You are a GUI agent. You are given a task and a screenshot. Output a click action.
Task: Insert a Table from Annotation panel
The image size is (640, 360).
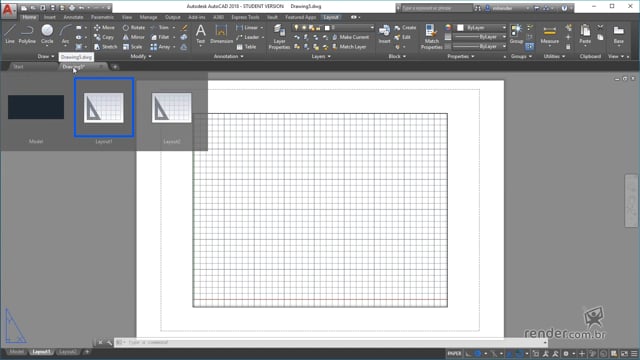click(x=246, y=47)
